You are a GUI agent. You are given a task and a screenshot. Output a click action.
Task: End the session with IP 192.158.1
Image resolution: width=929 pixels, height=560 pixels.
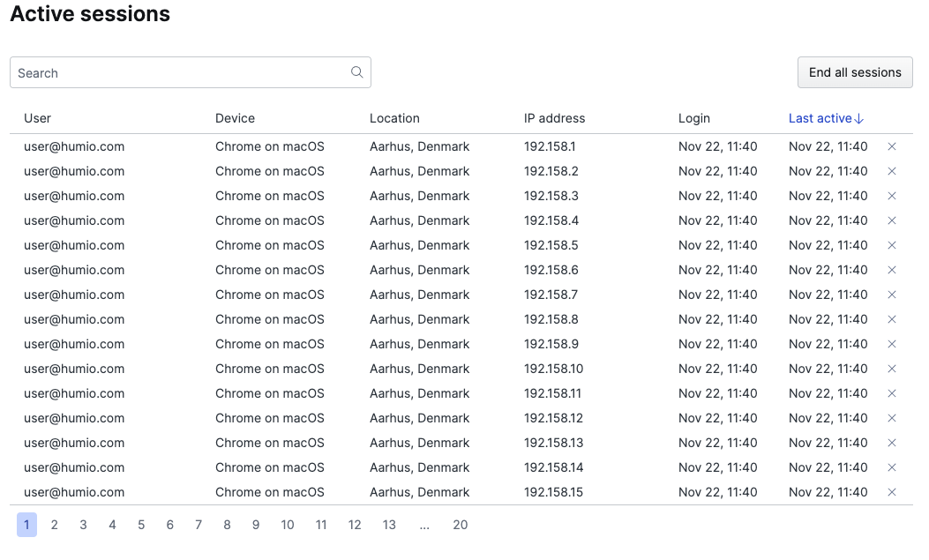[892, 146]
